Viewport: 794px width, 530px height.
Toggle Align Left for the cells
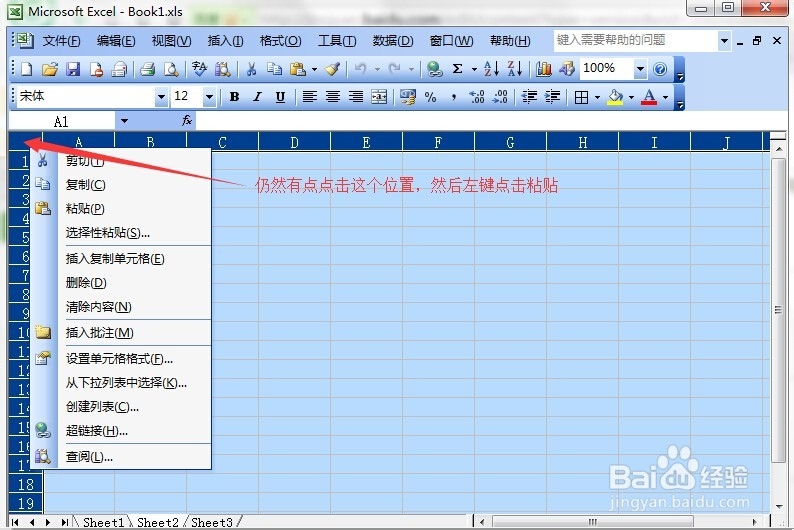click(309, 97)
